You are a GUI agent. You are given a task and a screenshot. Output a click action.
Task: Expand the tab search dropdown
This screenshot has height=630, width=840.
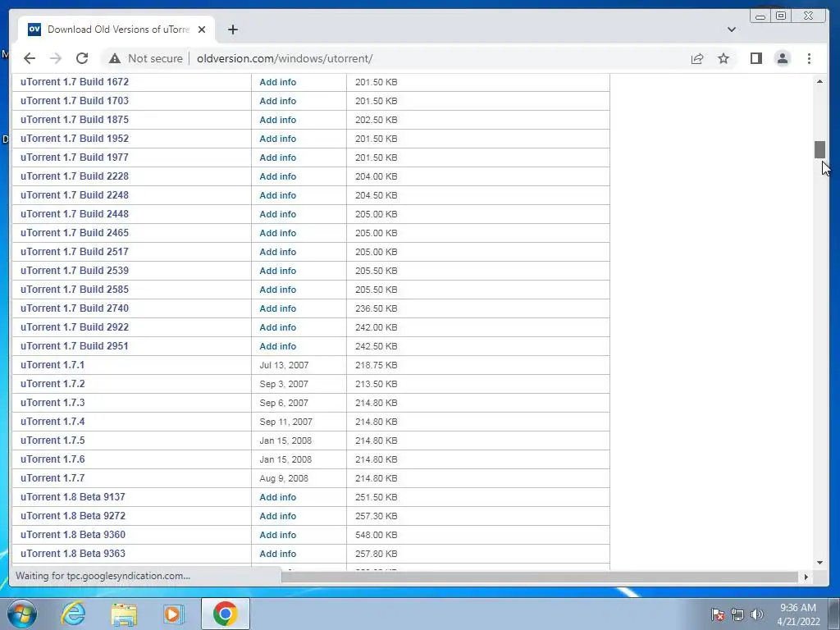(x=732, y=30)
